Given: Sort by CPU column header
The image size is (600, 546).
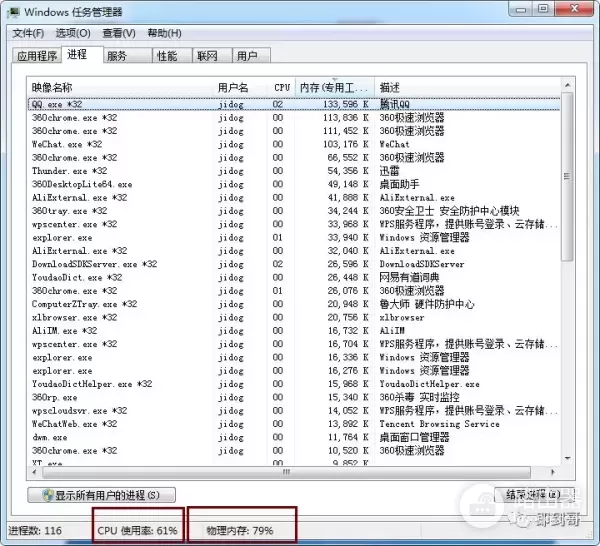Looking at the screenshot, I should pyautogui.click(x=281, y=88).
